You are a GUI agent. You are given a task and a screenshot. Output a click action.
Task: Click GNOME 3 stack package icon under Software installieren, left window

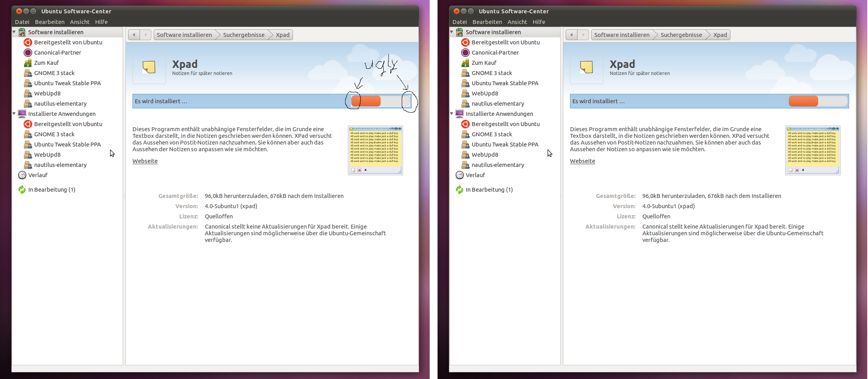coord(28,73)
